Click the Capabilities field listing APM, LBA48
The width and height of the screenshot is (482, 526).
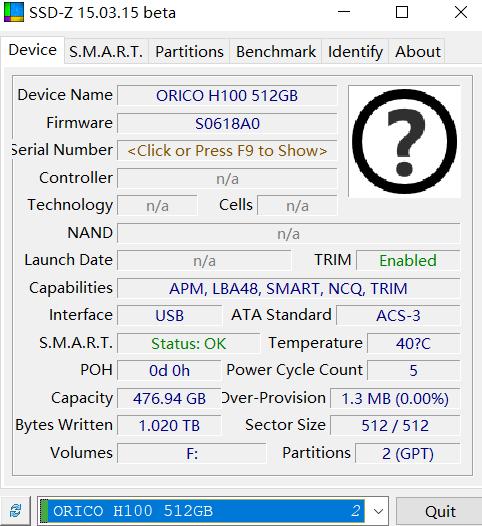coord(288,288)
